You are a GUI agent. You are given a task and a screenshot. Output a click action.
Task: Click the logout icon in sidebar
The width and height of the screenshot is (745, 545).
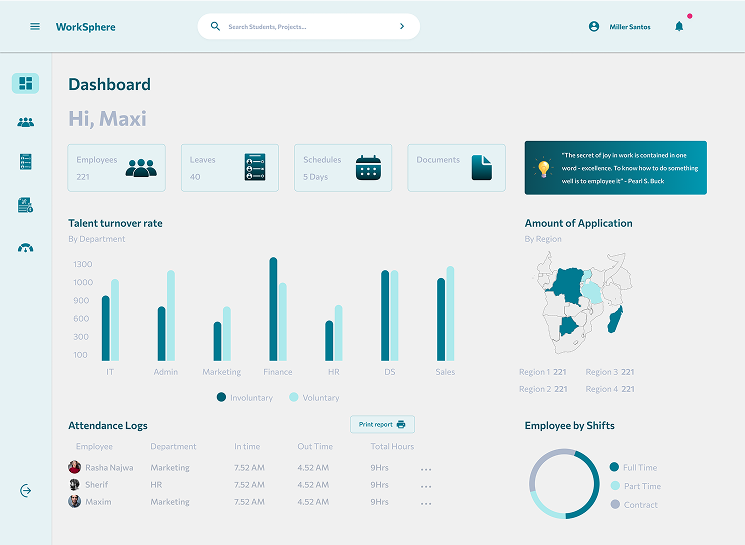tap(26, 490)
